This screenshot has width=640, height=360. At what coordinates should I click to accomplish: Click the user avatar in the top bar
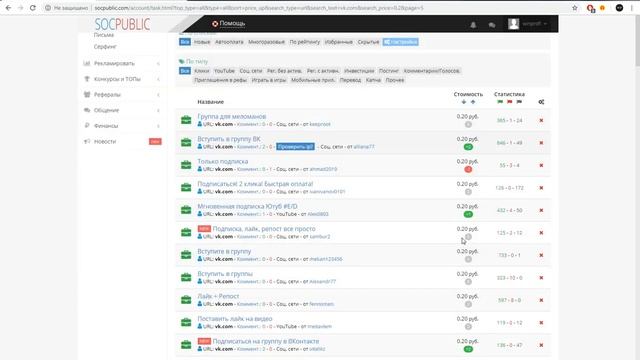tap(513, 24)
